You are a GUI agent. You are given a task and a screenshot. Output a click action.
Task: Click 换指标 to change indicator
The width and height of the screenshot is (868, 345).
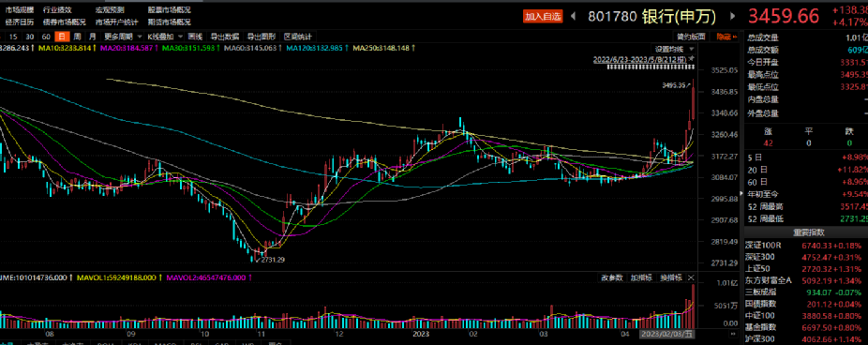[x=671, y=277]
